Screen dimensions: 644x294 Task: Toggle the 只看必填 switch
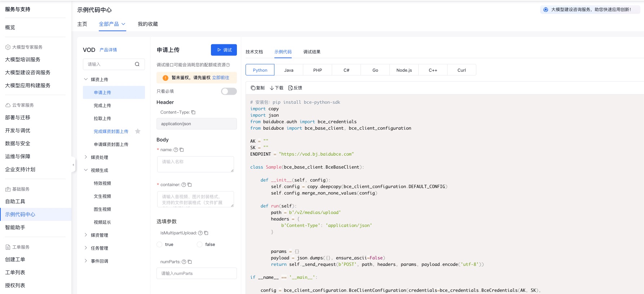point(229,92)
